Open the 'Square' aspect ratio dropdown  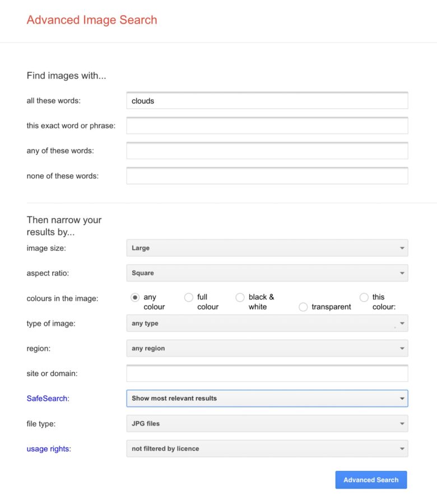coord(267,273)
